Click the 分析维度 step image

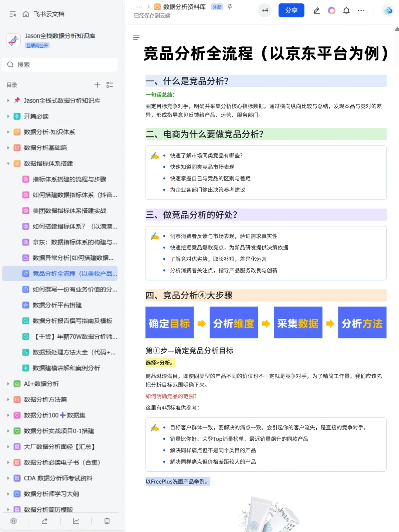[x=234, y=323]
